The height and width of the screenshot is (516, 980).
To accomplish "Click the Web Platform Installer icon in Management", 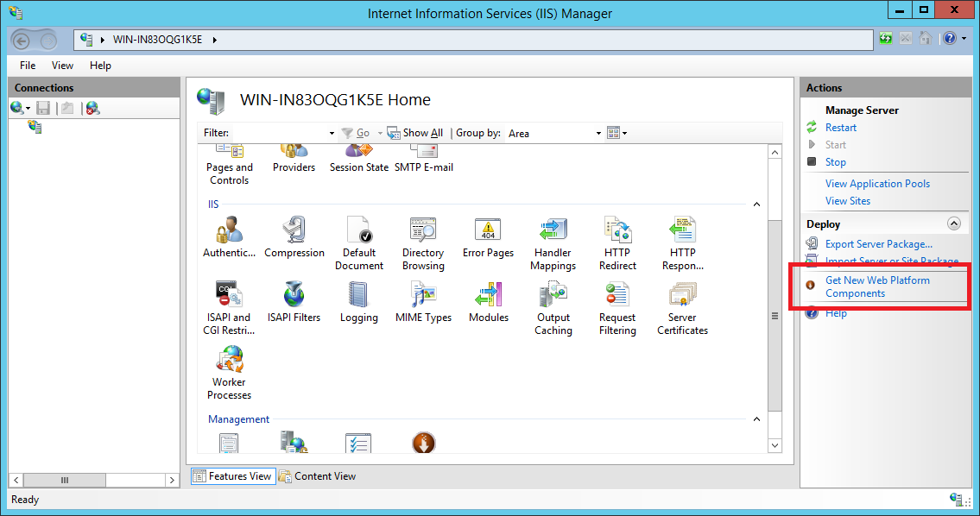I will pyautogui.click(x=424, y=443).
